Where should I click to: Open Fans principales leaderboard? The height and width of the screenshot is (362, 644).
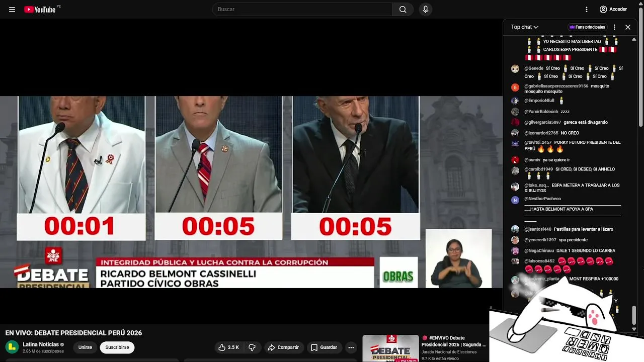(x=587, y=27)
